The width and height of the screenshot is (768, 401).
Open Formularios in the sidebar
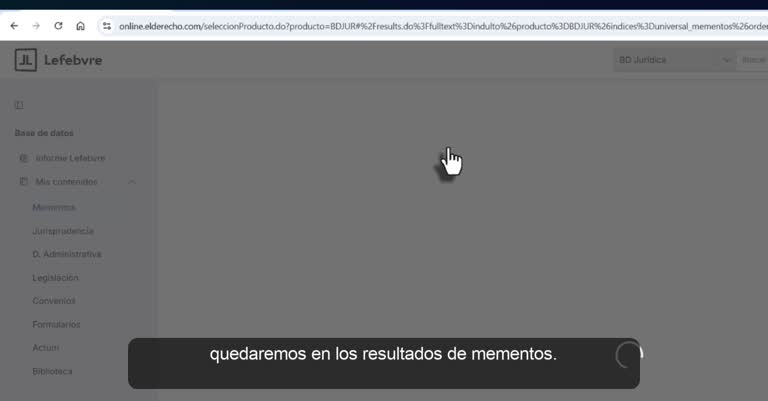coord(56,324)
